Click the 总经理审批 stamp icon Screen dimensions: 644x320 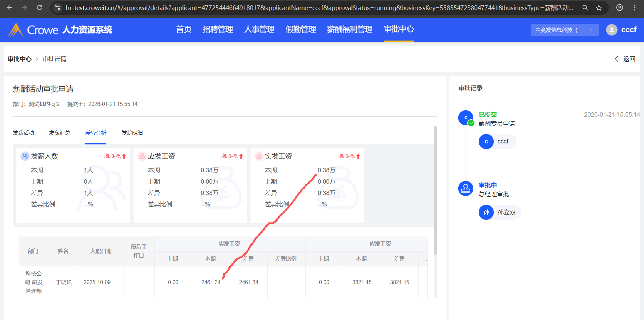pyautogui.click(x=466, y=189)
